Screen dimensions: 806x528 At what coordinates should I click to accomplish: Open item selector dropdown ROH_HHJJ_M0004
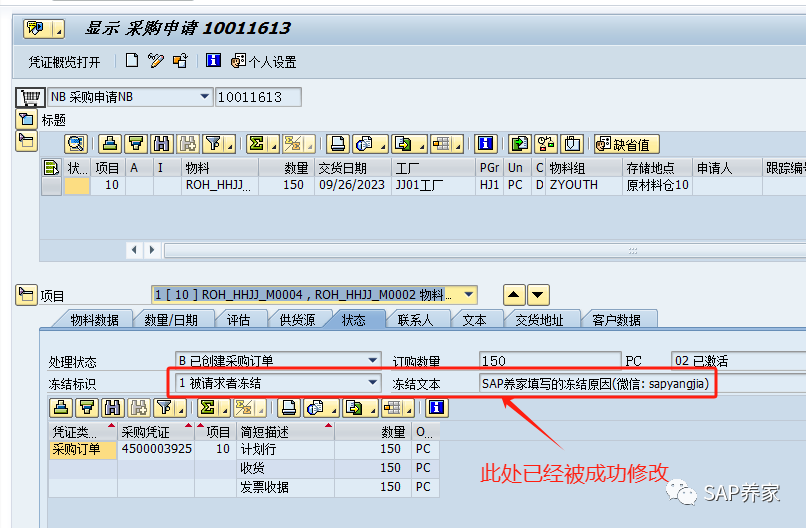[468, 295]
